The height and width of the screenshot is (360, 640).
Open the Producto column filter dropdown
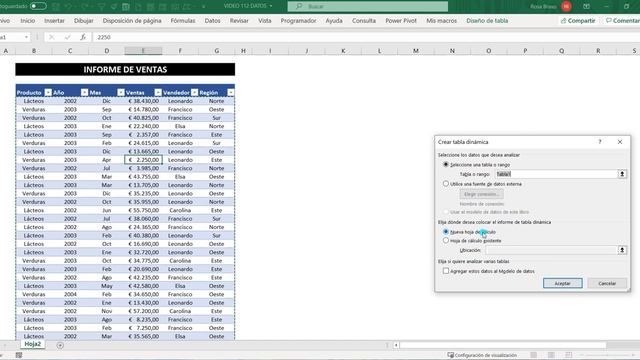pyautogui.click(x=48, y=93)
